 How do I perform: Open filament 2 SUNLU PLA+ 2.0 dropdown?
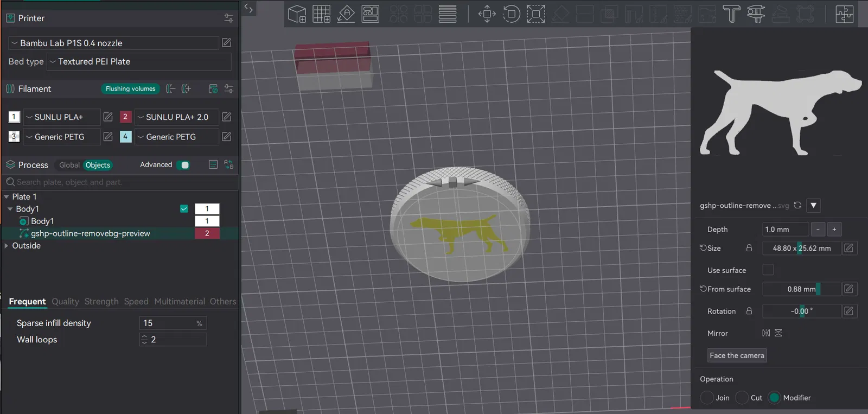(176, 117)
